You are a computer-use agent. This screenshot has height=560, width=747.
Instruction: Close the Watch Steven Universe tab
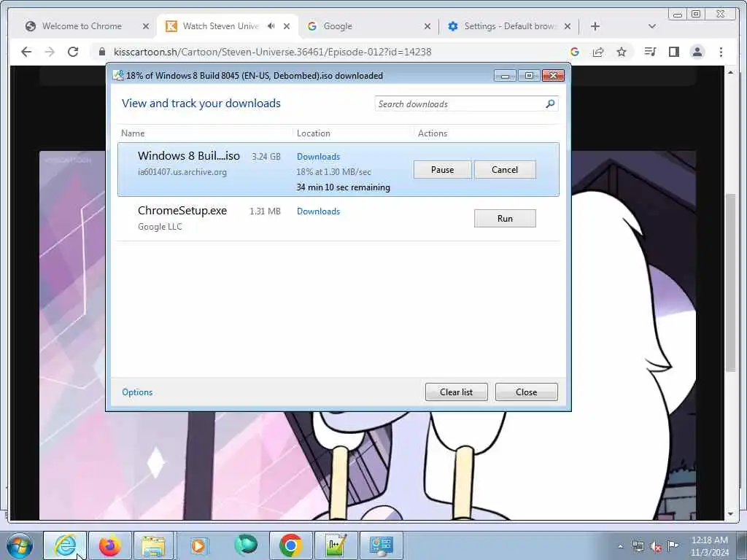[286, 26]
